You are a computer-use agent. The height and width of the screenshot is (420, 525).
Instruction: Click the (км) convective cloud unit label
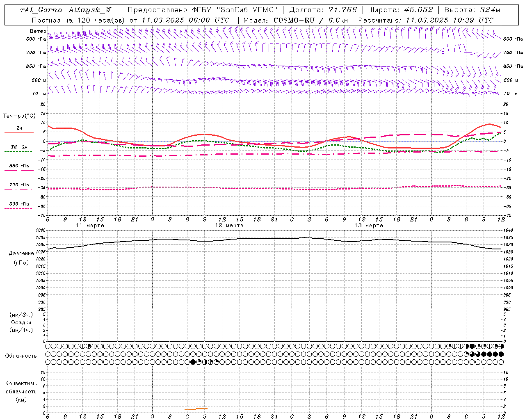tap(21, 399)
